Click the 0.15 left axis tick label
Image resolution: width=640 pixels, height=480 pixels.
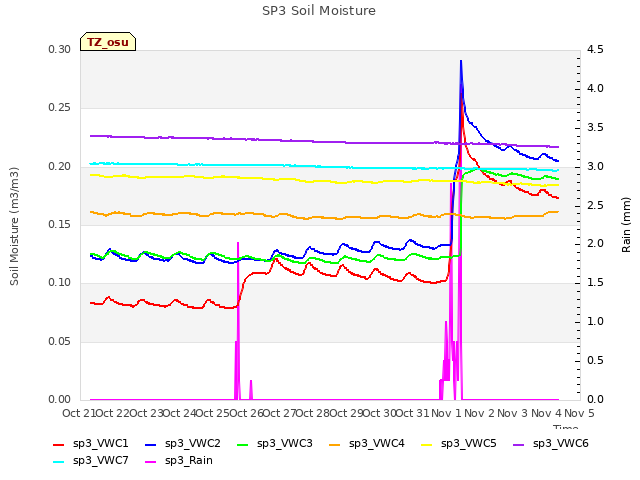pyautogui.click(x=60, y=224)
